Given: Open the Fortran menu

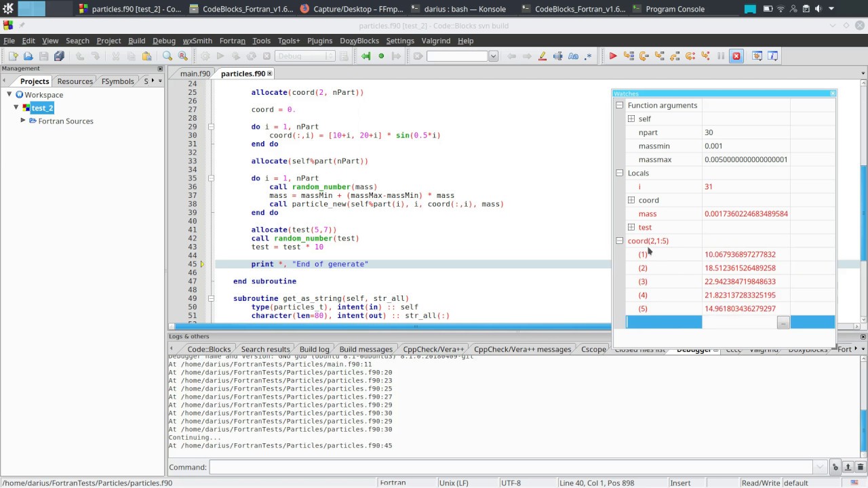Looking at the screenshot, I should [233, 41].
